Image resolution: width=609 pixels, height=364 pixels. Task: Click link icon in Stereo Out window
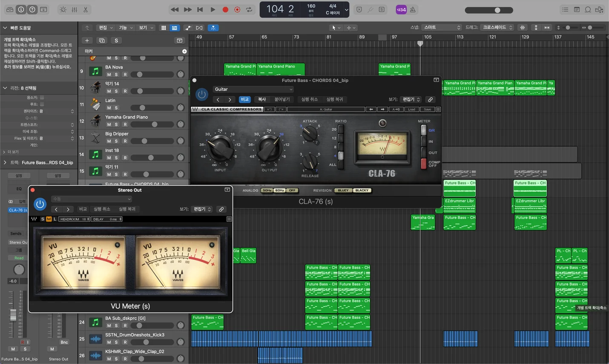click(x=221, y=209)
